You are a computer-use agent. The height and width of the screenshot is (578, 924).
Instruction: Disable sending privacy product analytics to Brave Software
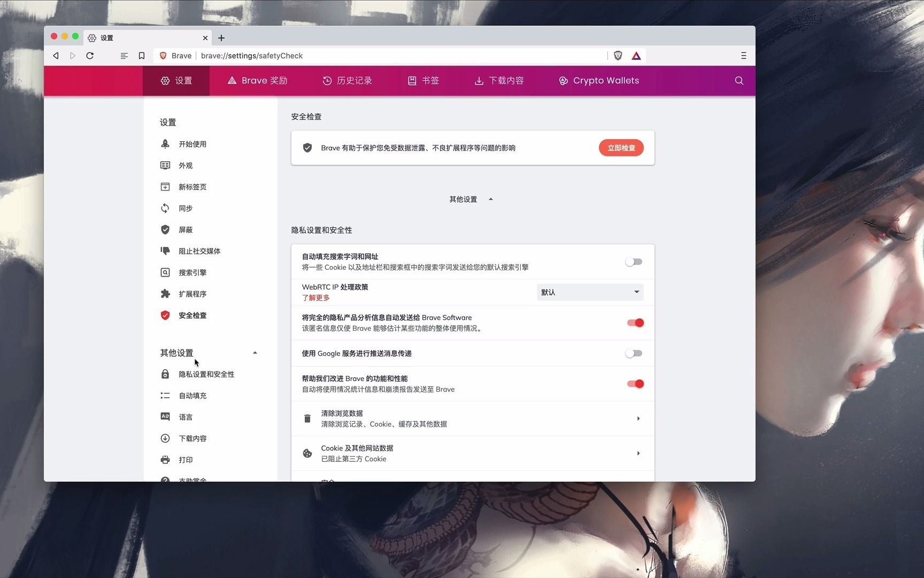(635, 323)
